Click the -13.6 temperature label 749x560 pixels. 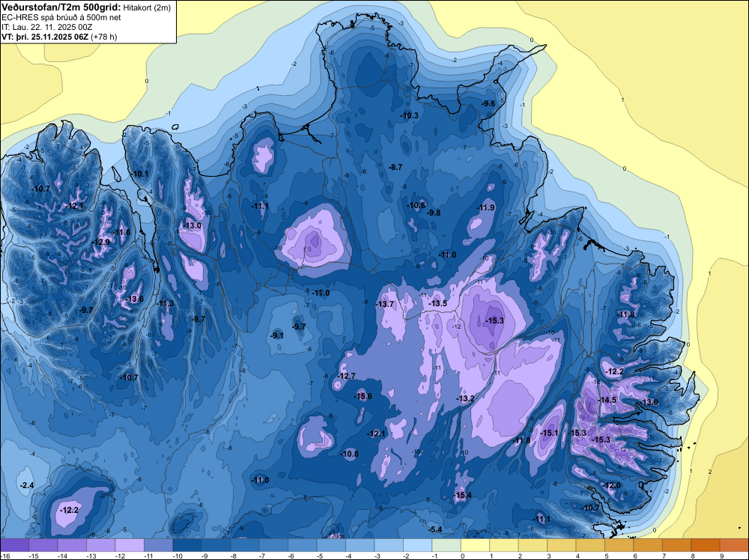pyautogui.click(x=134, y=299)
